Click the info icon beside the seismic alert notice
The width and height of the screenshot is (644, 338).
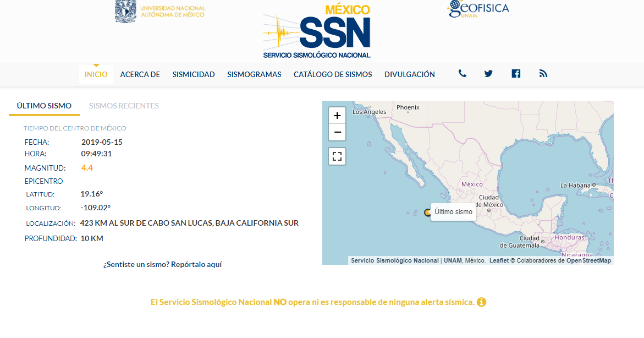click(x=481, y=302)
